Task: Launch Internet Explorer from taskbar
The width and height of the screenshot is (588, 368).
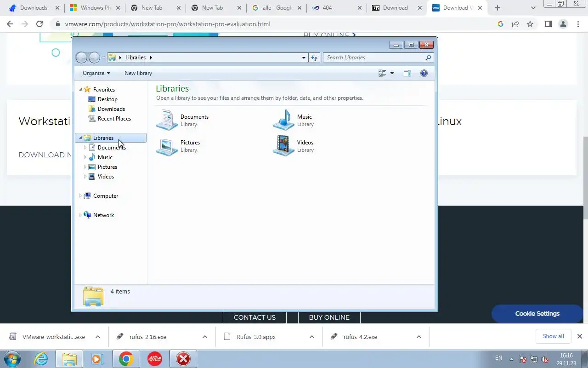Action: pyautogui.click(x=41, y=359)
